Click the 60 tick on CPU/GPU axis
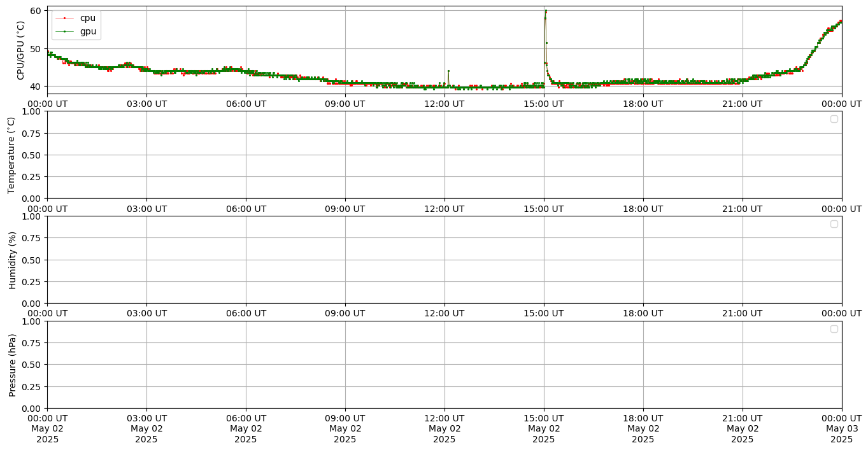Viewport: 868px width, 450px height. (35, 11)
